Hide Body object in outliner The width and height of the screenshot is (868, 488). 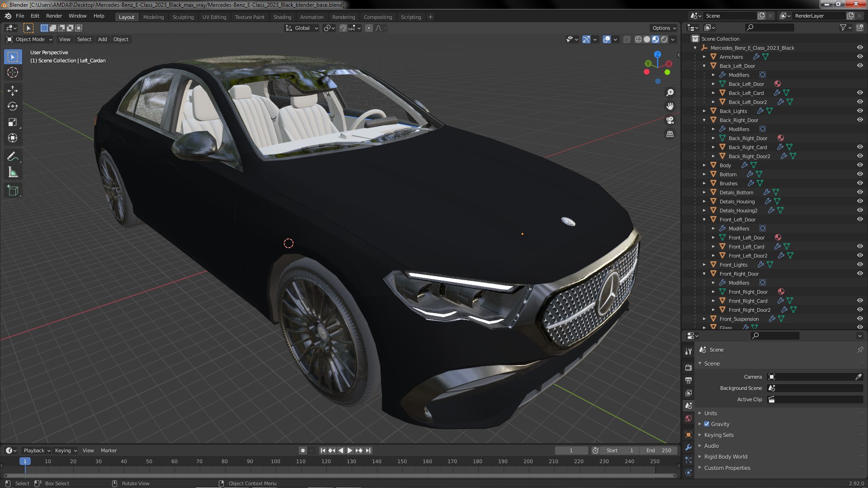pos(860,165)
